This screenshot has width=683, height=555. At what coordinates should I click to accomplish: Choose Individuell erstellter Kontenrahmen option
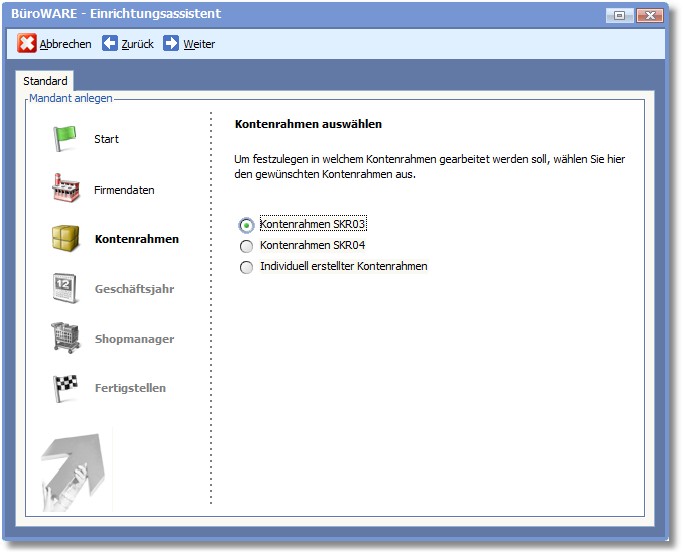point(246,267)
